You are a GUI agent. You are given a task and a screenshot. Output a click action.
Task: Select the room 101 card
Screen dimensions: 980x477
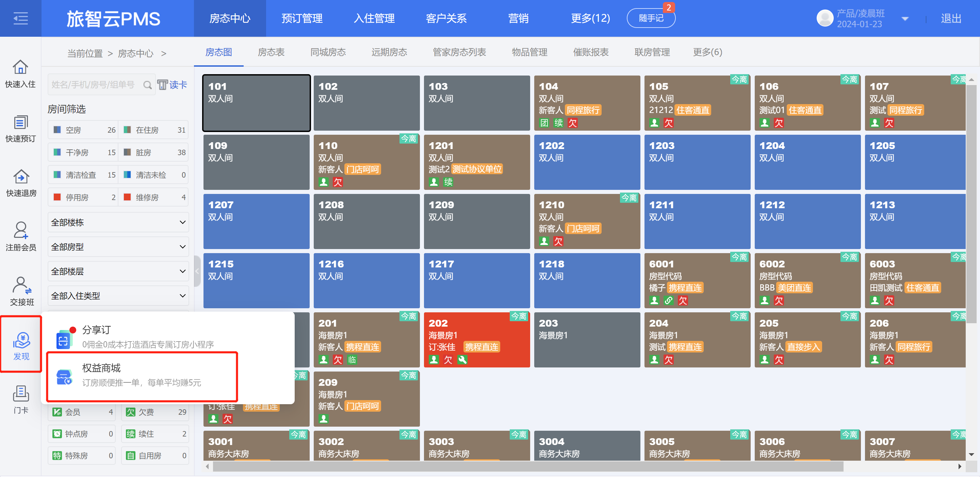tap(257, 103)
